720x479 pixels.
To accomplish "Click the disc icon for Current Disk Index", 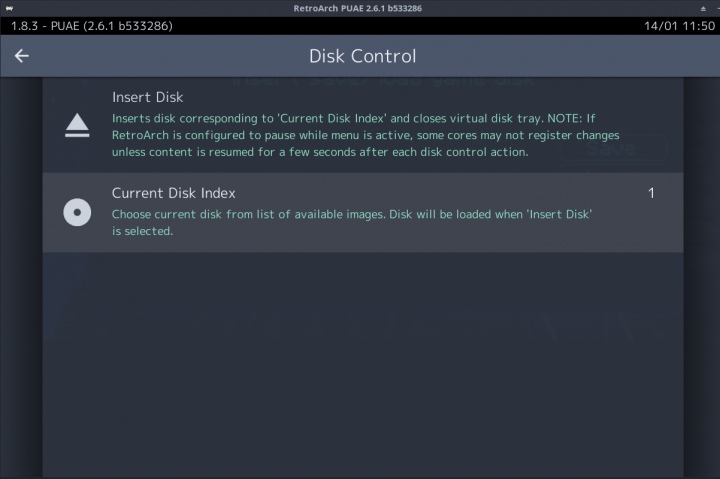I will (77, 212).
